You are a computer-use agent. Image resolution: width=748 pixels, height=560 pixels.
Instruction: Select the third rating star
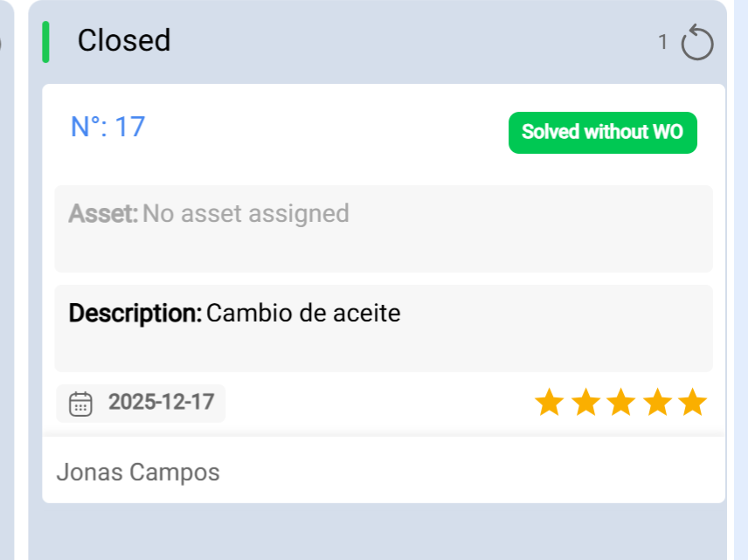(620, 403)
